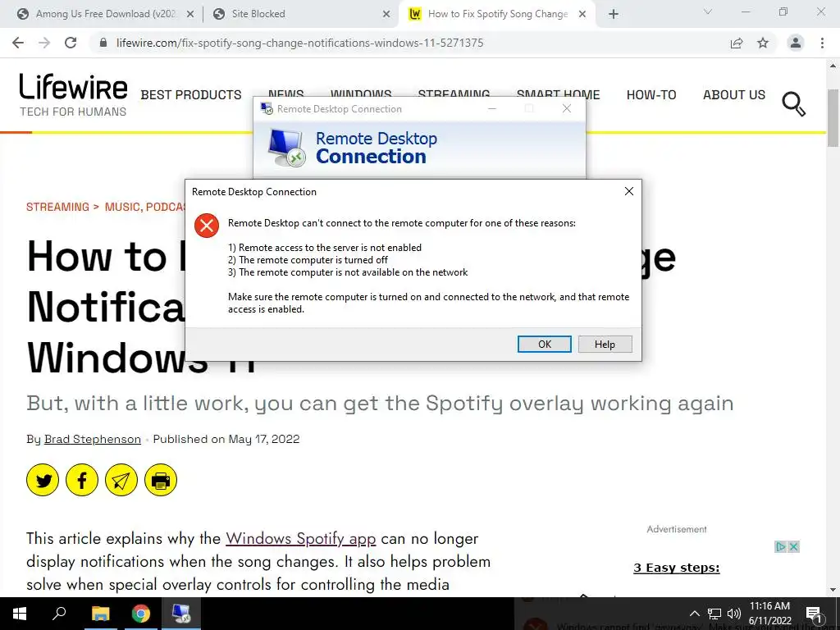Click the MUSIC, PODCASTS breadcrumb link
This screenshot has height=630, width=840.
coord(144,207)
